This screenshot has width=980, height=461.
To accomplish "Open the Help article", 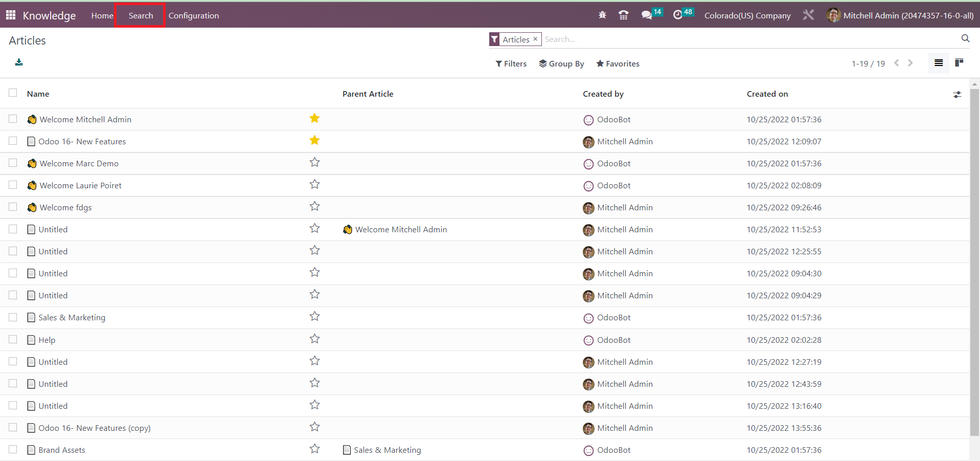I will (47, 340).
